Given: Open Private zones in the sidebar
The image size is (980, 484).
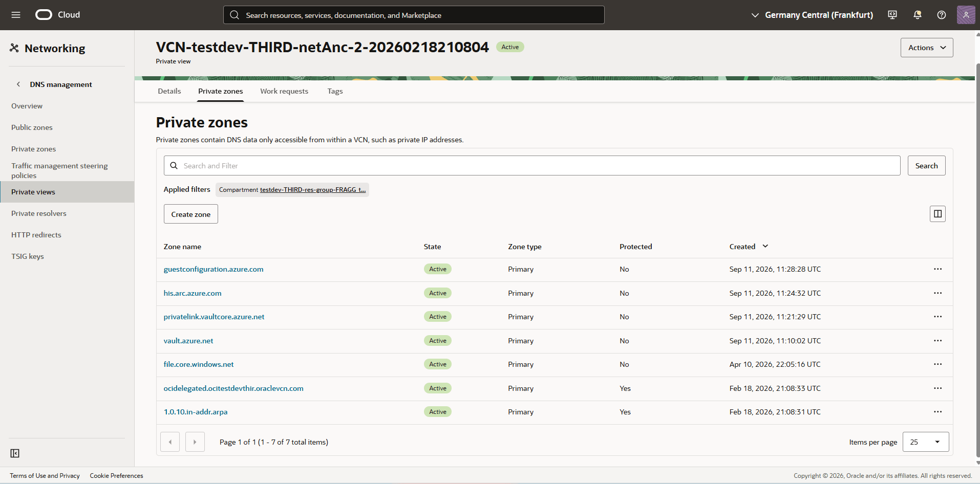Looking at the screenshot, I should coord(34,149).
